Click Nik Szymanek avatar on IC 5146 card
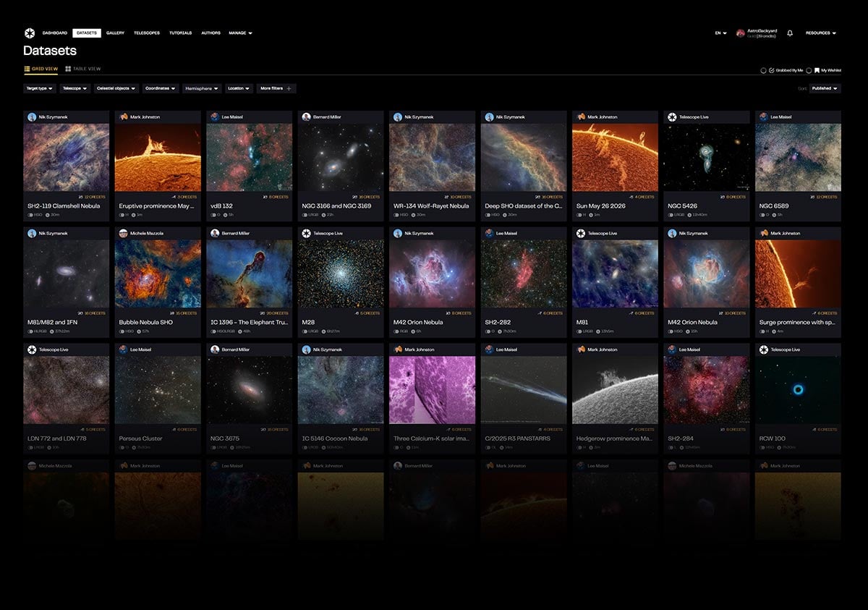 tap(307, 350)
